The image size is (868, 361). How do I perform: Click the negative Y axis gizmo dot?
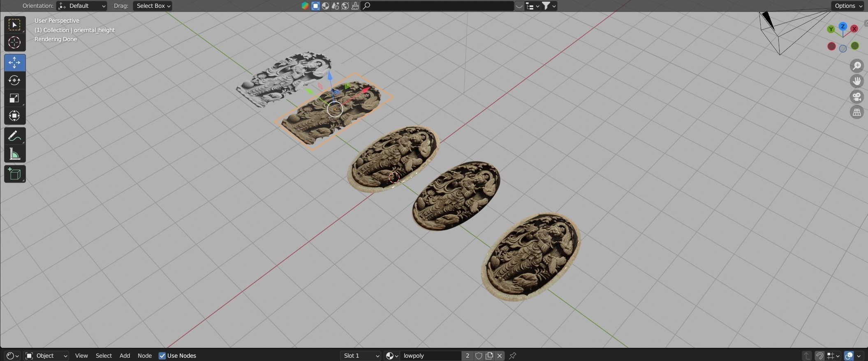pyautogui.click(x=855, y=46)
